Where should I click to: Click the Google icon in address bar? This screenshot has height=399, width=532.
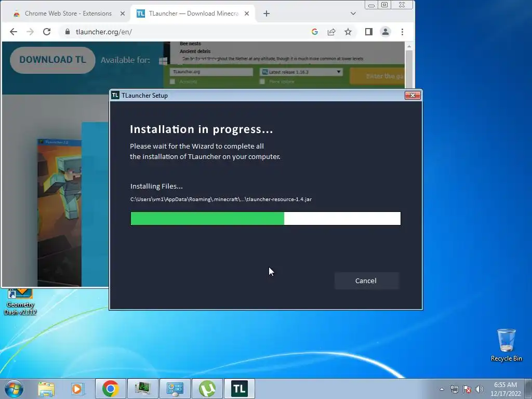314,32
